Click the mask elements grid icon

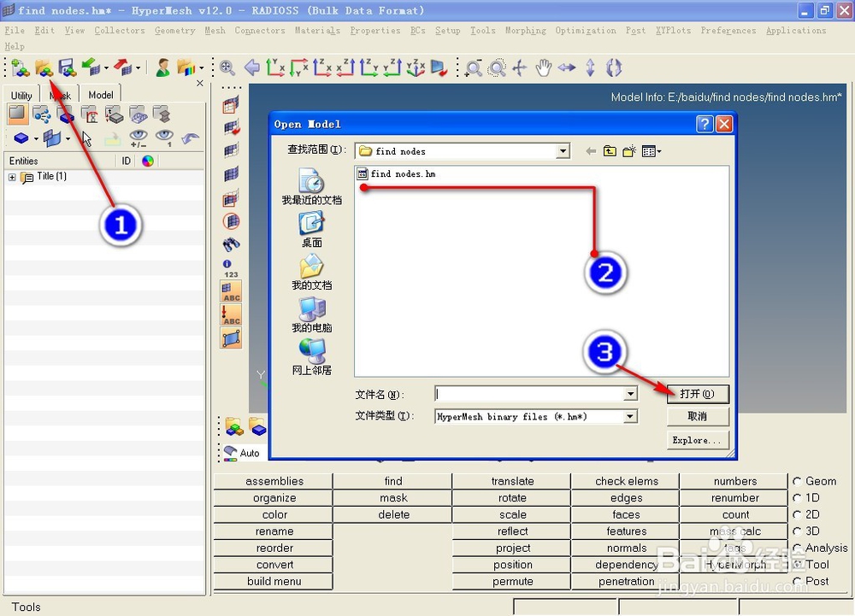[231, 104]
